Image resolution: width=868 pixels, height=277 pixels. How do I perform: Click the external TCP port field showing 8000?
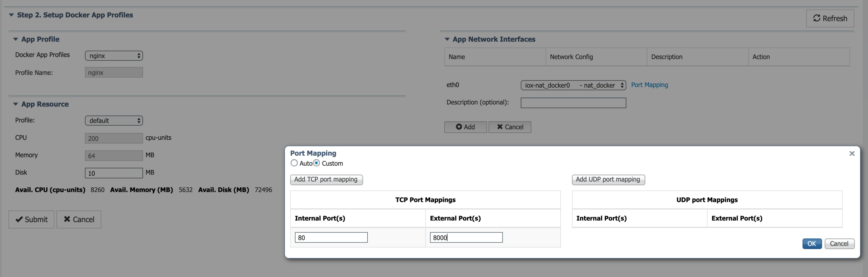[466, 237]
